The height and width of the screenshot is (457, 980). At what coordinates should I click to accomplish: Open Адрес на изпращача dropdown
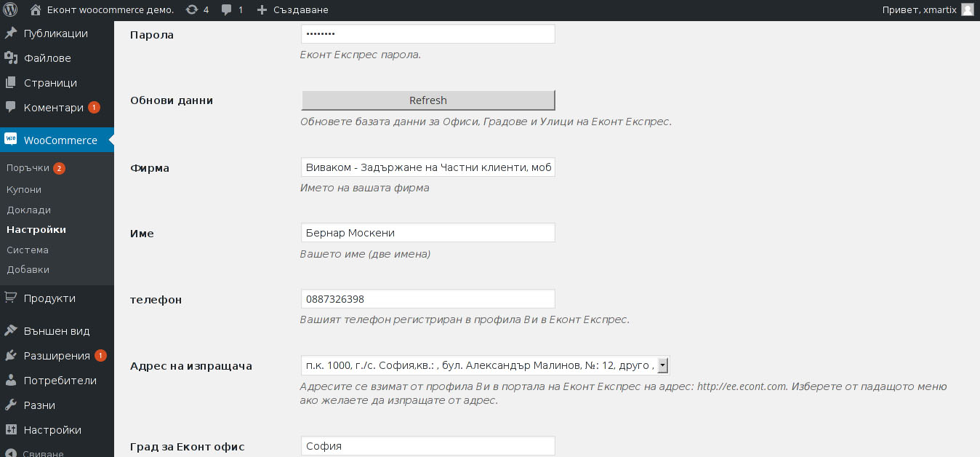[x=485, y=365]
